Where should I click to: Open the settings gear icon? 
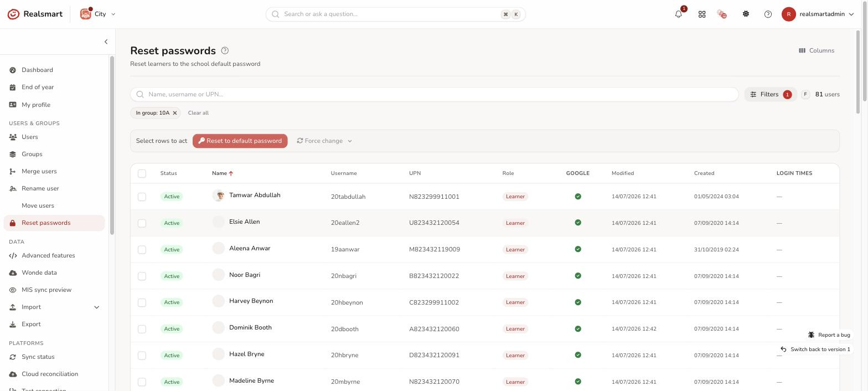[x=746, y=14]
